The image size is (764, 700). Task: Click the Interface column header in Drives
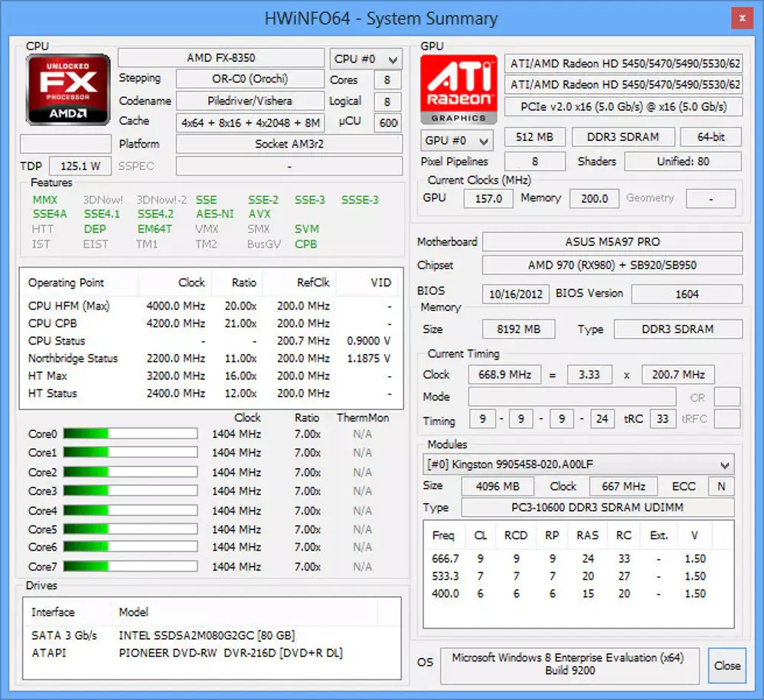point(69,612)
